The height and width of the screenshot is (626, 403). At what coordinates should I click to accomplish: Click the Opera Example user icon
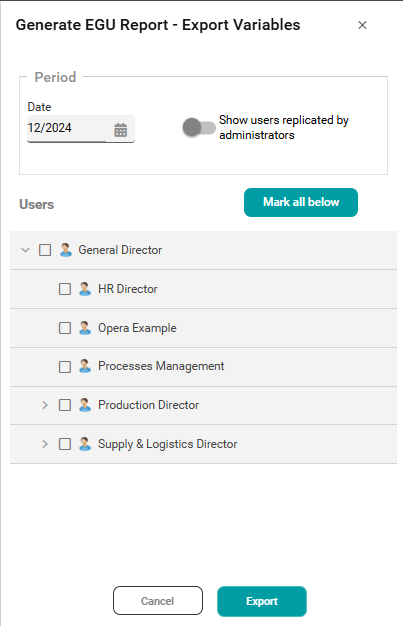tap(85, 328)
